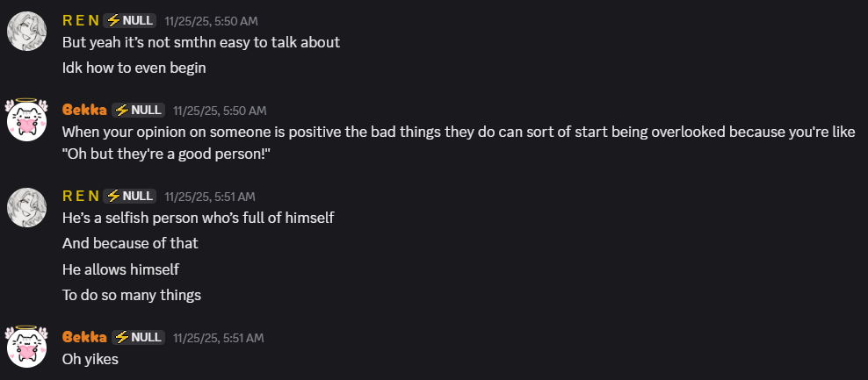Click the NULL tag beside Bekka at 5:50 AM
Screen dimensions: 868x380
tap(139, 110)
